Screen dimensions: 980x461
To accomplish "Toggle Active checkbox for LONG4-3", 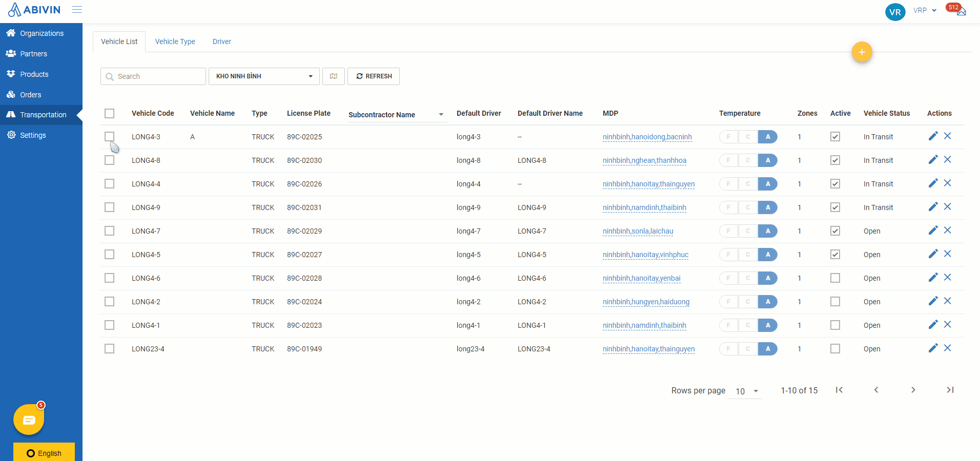I will pyautogui.click(x=835, y=137).
